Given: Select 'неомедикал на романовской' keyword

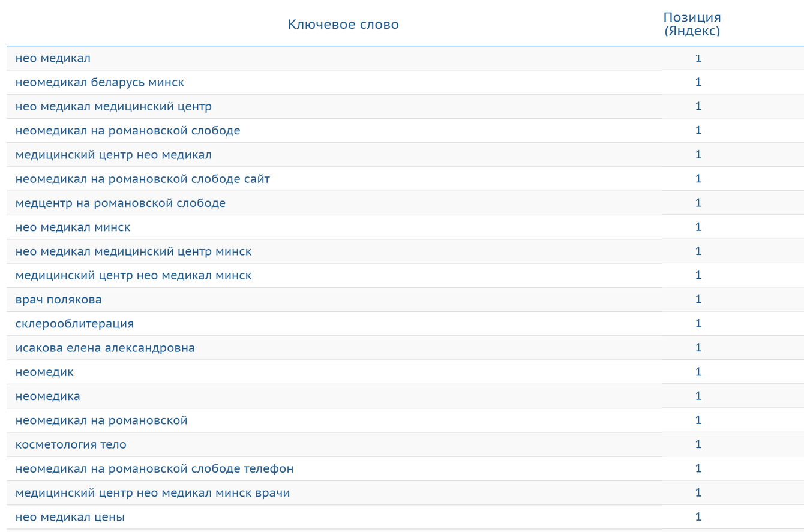Looking at the screenshot, I should (x=101, y=420).
